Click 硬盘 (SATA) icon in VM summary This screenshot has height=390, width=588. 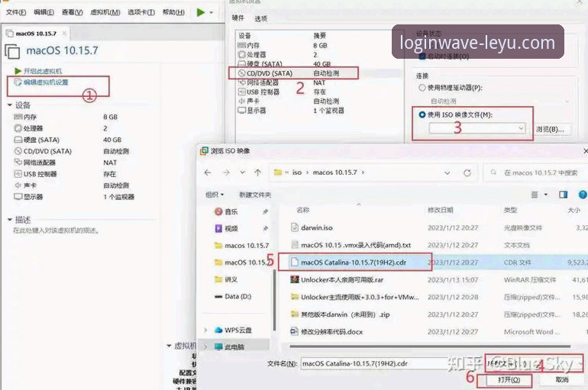[x=18, y=140]
